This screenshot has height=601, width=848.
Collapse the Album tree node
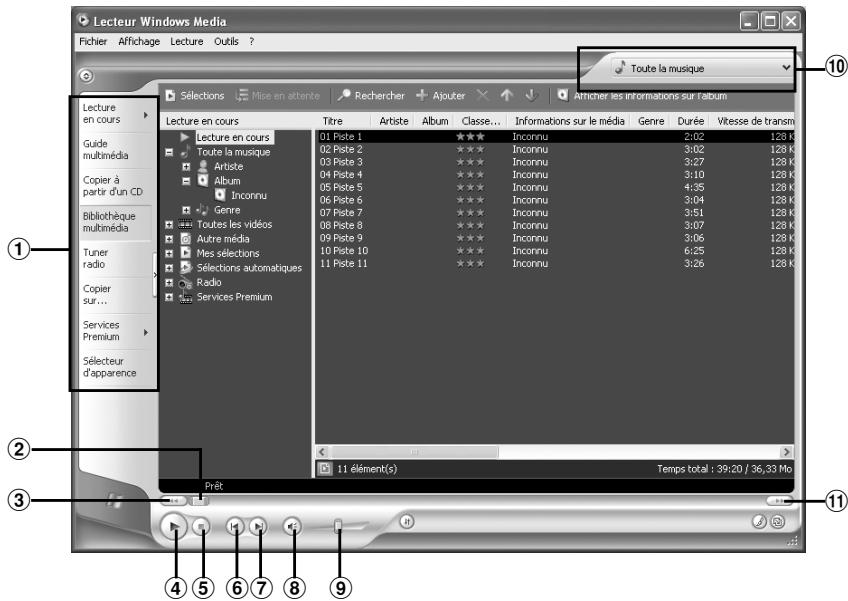coord(186,181)
